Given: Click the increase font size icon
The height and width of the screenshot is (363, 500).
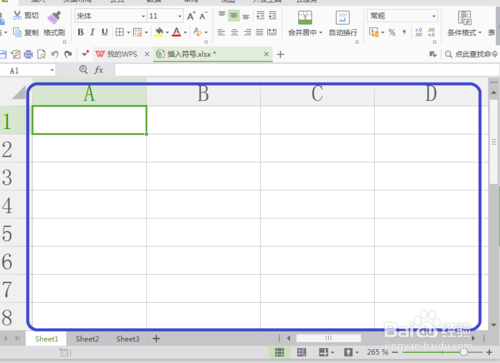Looking at the screenshot, I should [x=191, y=16].
